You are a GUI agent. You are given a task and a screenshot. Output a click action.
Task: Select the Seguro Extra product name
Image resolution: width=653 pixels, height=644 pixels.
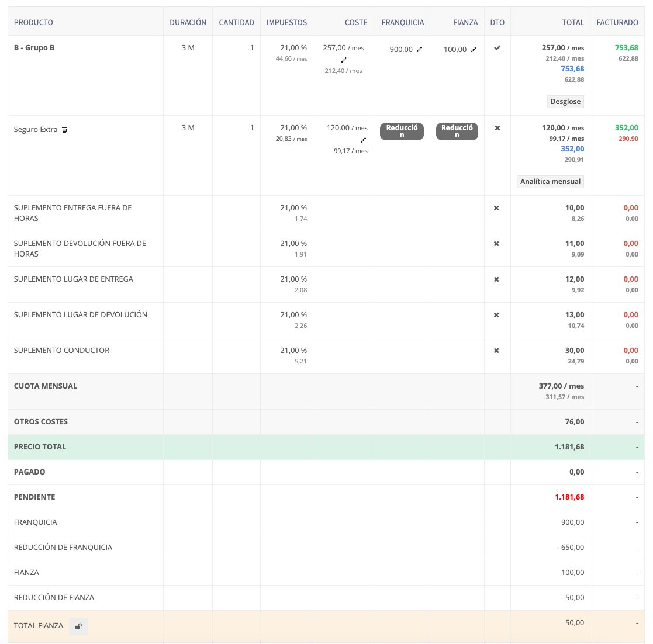36,130
